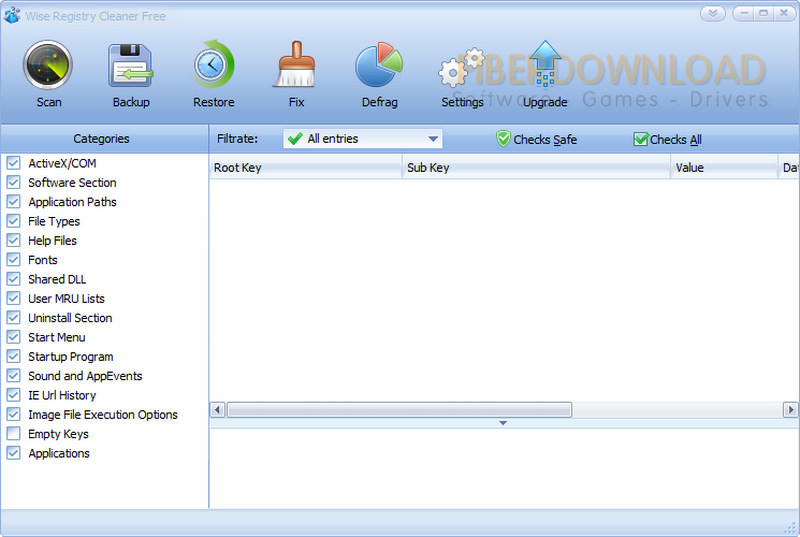Close the Wise Registry Cleaner window
800x537 pixels.
point(784,13)
